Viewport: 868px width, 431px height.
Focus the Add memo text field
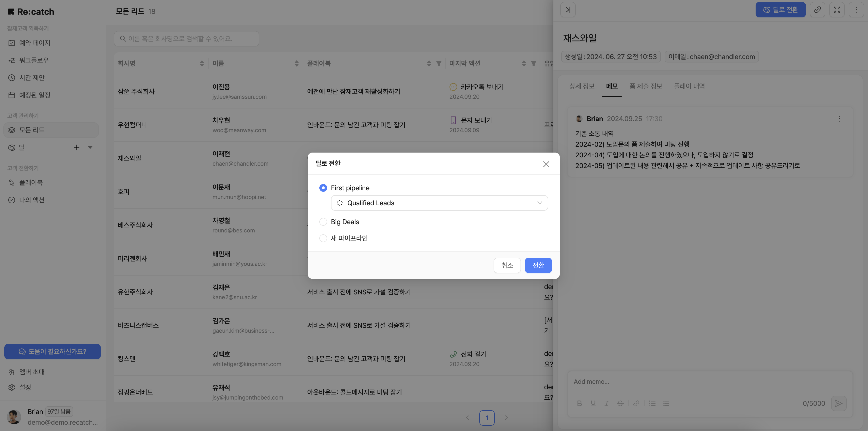[710, 382]
